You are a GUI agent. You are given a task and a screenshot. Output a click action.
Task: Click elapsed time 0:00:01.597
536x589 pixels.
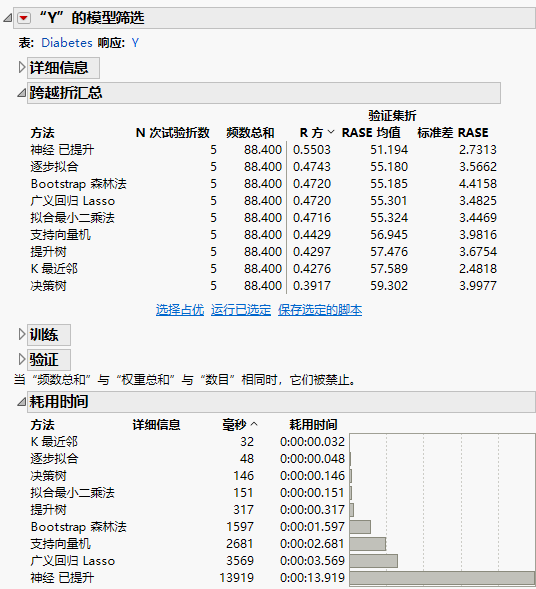pyautogui.click(x=313, y=527)
